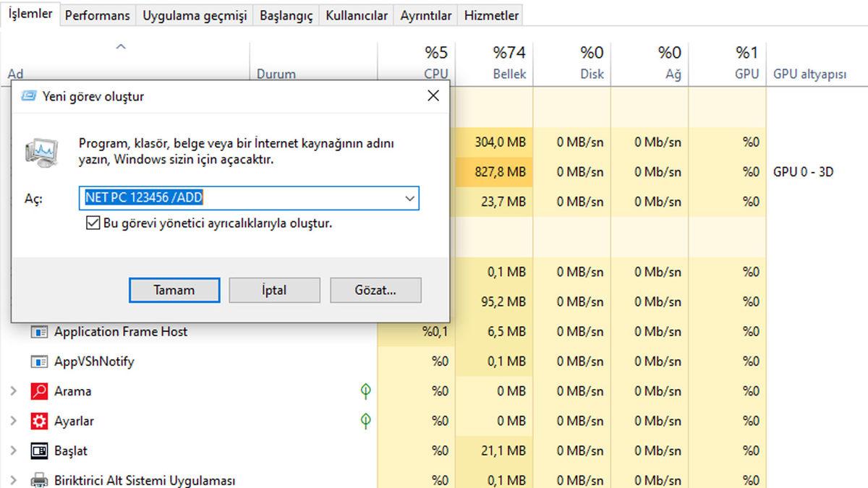Image resolution: width=868 pixels, height=488 pixels.
Task: Click the AppVShNotify process icon
Action: coord(38,361)
